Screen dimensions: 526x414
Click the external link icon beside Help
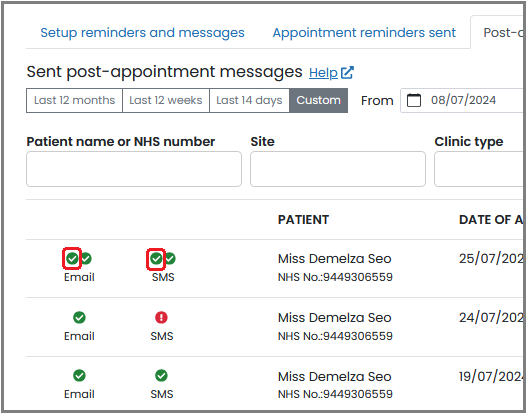point(347,72)
